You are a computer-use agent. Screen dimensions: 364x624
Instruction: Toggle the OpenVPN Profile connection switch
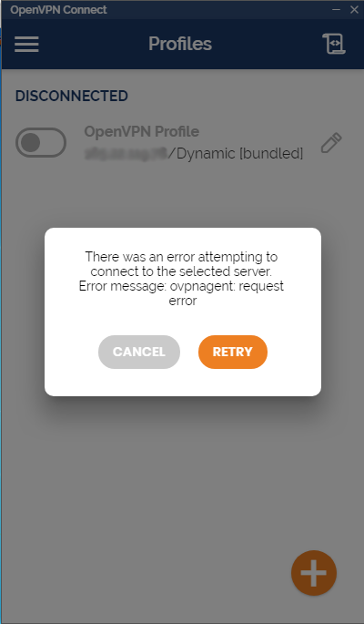(41, 142)
